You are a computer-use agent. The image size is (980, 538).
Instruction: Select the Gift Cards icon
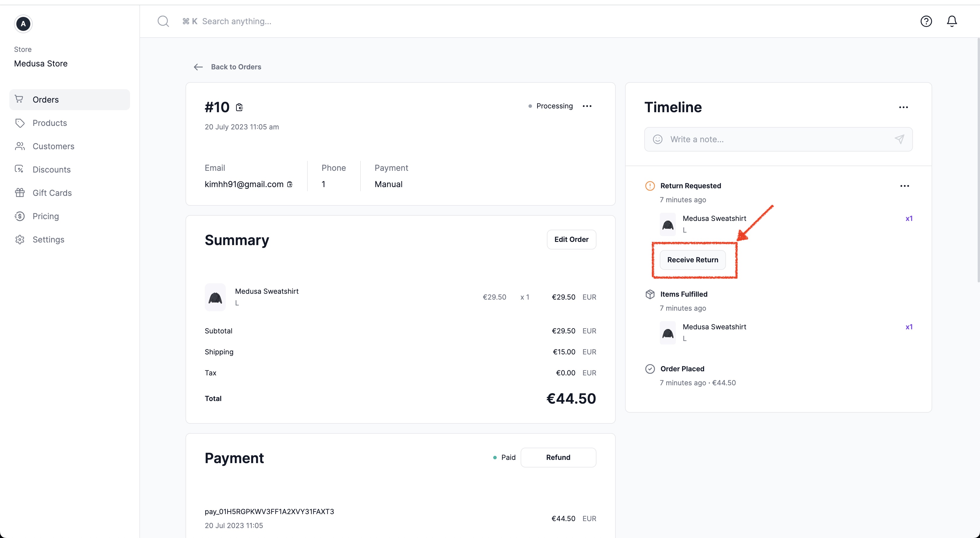click(20, 193)
